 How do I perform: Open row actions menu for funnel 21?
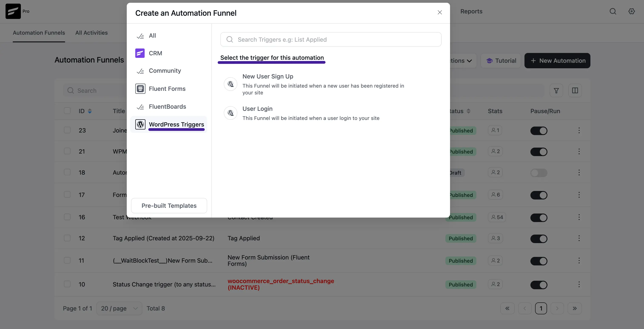tap(579, 151)
